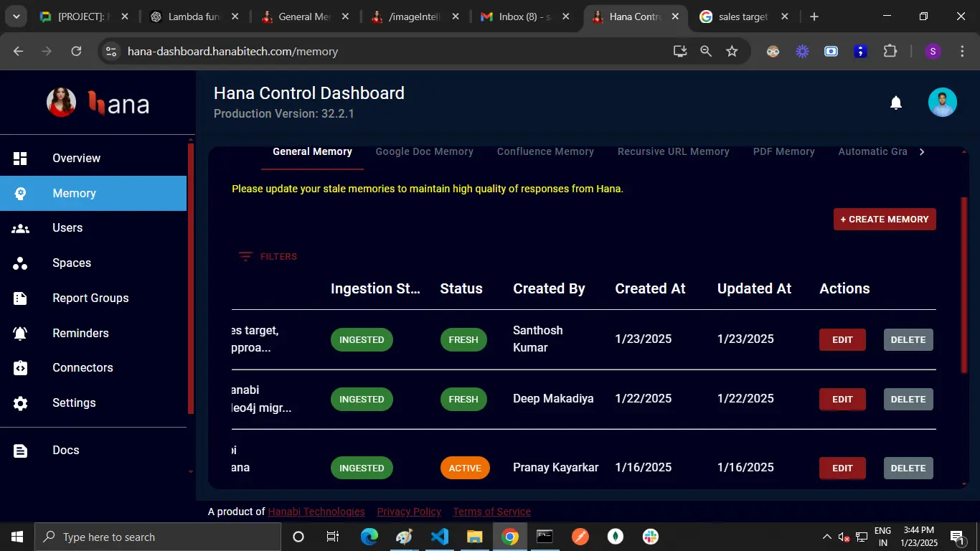Open Visual Studio Code from taskbar
This screenshot has width=980, height=551.
pyautogui.click(x=440, y=537)
